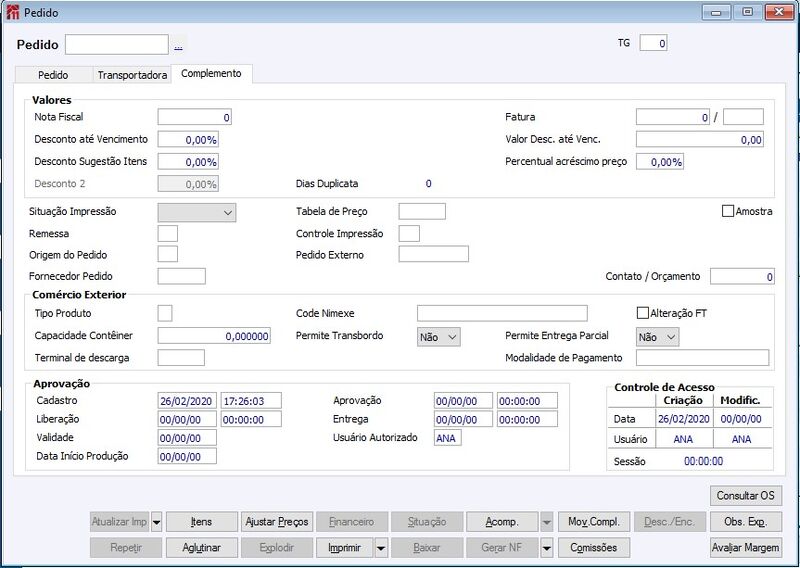The height and width of the screenshot is (568, 800).
Task: Open Ajustar Preços
Action: click(277, 522)
